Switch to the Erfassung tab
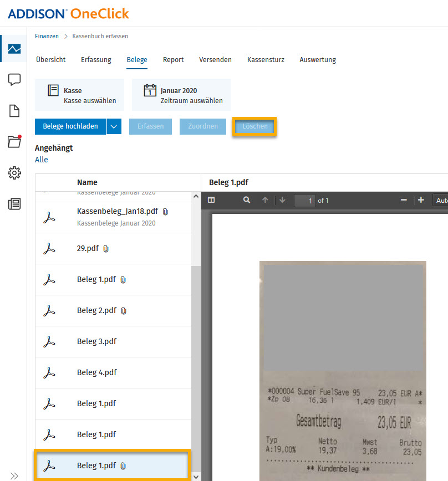 96,59
